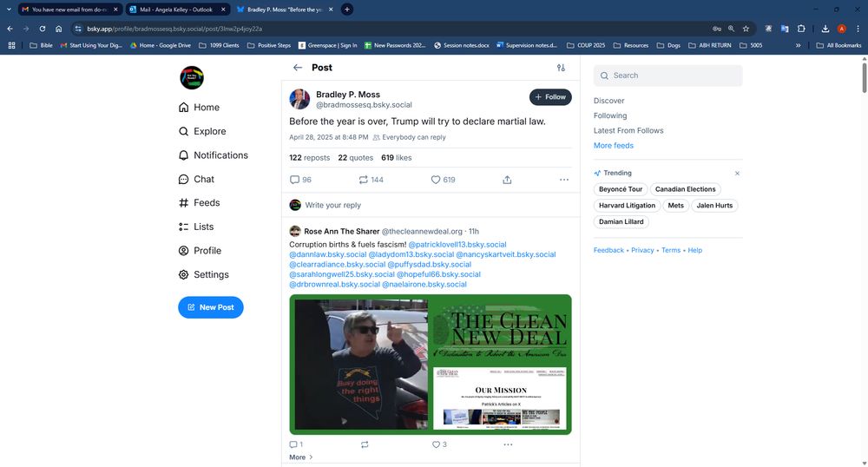Open Mets trending topic

[x=675, y=205]
